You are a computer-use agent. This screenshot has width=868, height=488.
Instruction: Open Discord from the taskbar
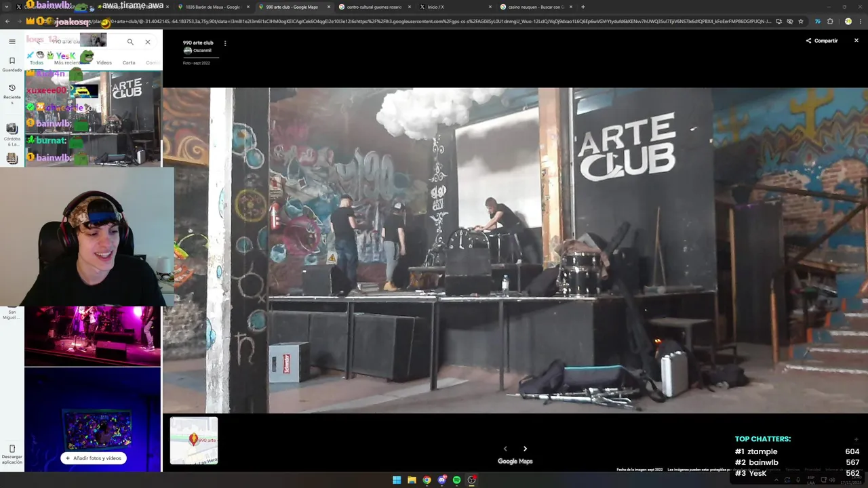[x=442, y=480]
